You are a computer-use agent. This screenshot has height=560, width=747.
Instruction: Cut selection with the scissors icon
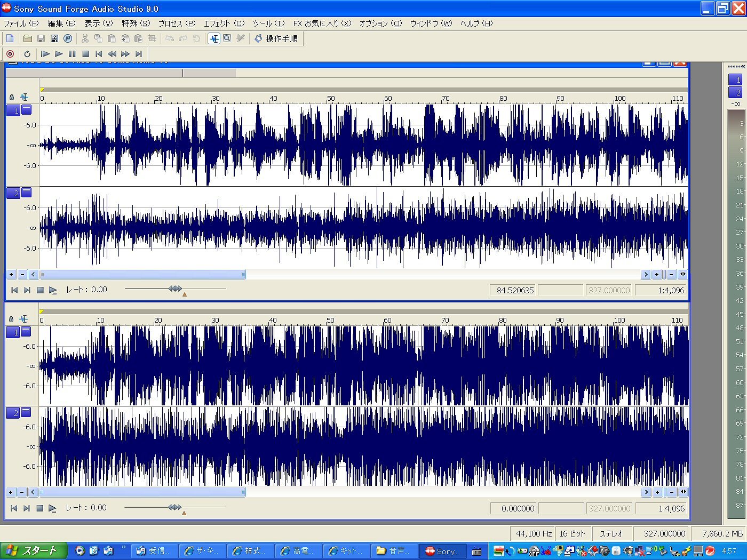pyautogui.click(x=85, y=38)
